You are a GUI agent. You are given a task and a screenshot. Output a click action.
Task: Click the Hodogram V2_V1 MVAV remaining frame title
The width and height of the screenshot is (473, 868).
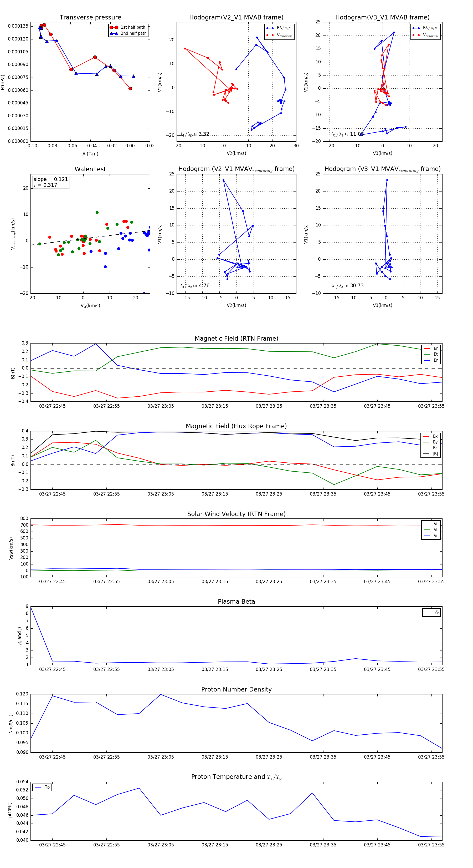click(236, 169)
